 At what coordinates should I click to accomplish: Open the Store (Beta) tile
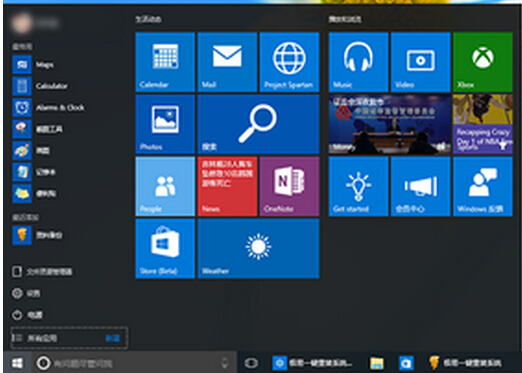[165, 248]
